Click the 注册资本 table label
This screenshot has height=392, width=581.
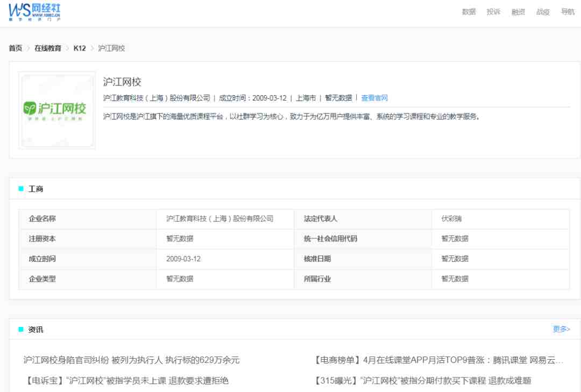(x=42, y=239)
